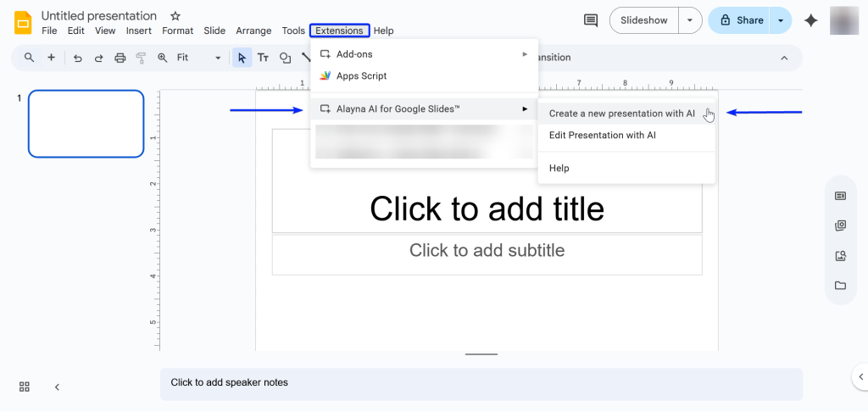
Task: Open the folder icon in right sidebar
Action: 840,286
